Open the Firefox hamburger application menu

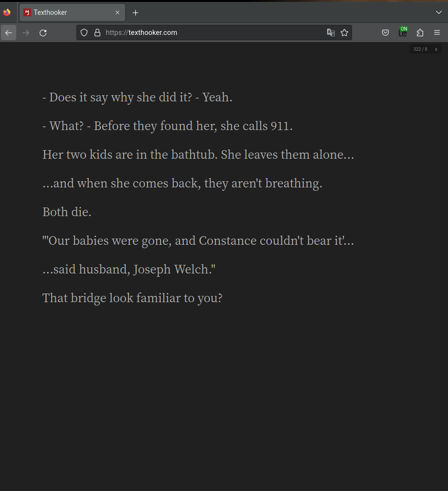click(x=437, y=33)
